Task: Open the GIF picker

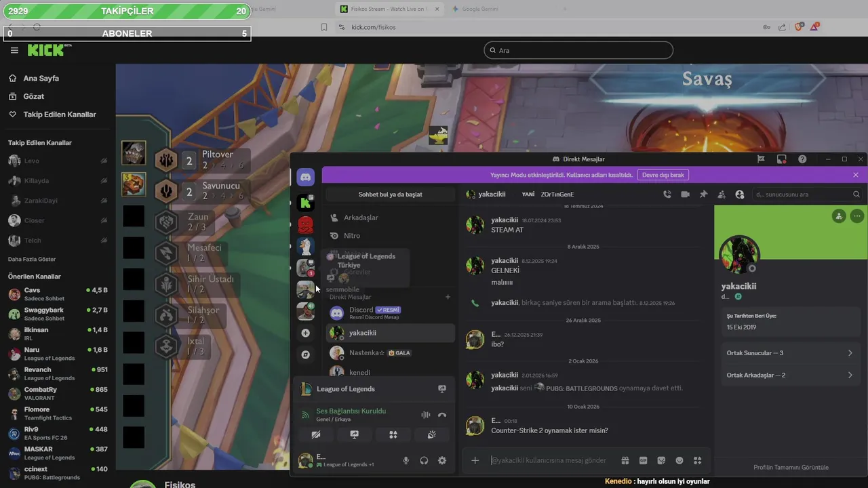Action: click(644, 460)
